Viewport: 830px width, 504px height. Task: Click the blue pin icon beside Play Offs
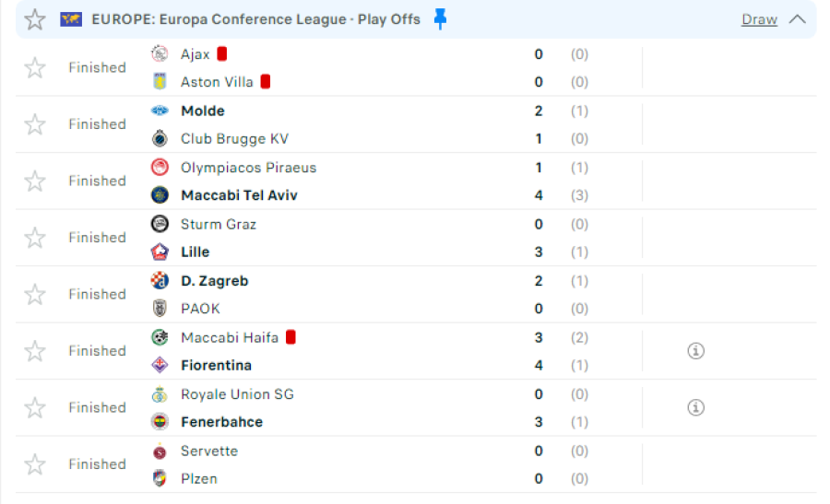440,19
